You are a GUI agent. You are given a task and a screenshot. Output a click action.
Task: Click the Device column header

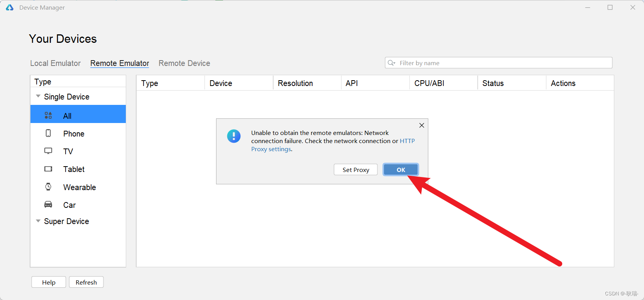(239, 83)
